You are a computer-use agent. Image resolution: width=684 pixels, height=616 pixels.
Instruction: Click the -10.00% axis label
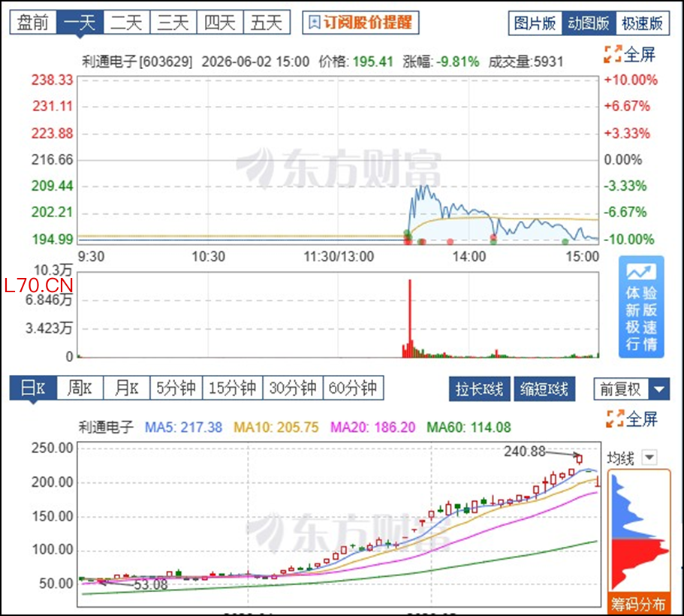629,239
